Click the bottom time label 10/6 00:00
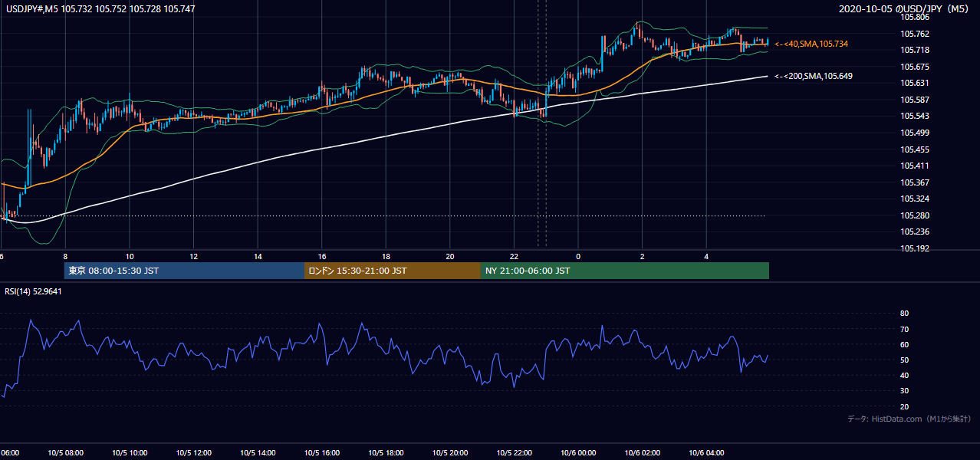980x460 pixels. coord(578,453)
